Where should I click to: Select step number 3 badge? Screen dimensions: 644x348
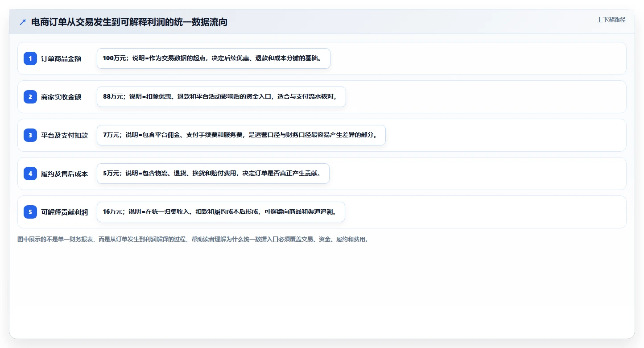point(30,135)
